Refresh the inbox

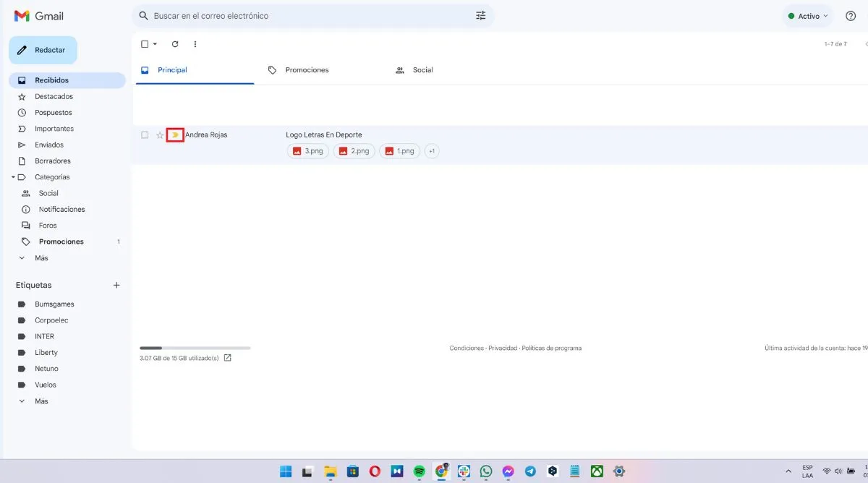(x=174, y=44)
